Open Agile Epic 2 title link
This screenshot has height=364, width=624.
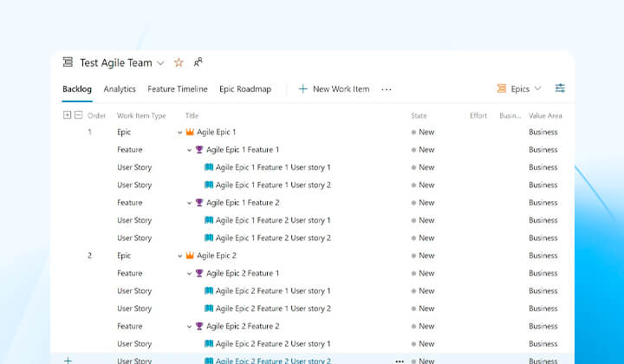click(216, 256)
